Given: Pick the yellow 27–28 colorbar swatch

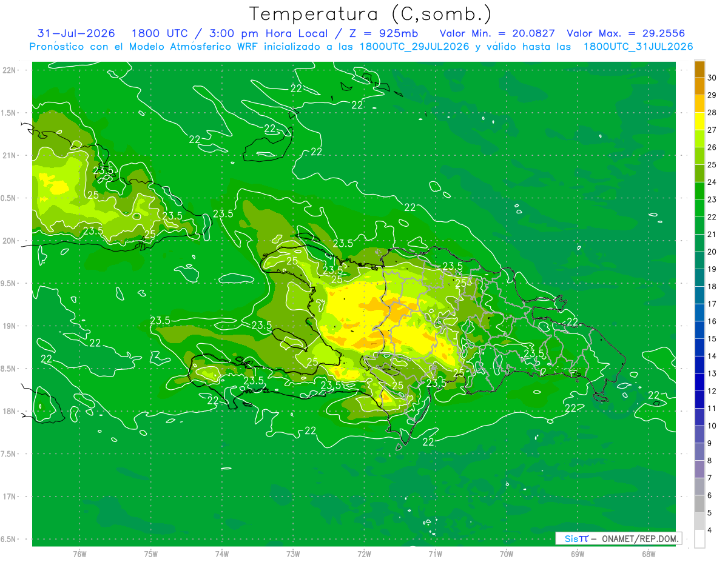Looking at the screenshot, I should 699,121.
